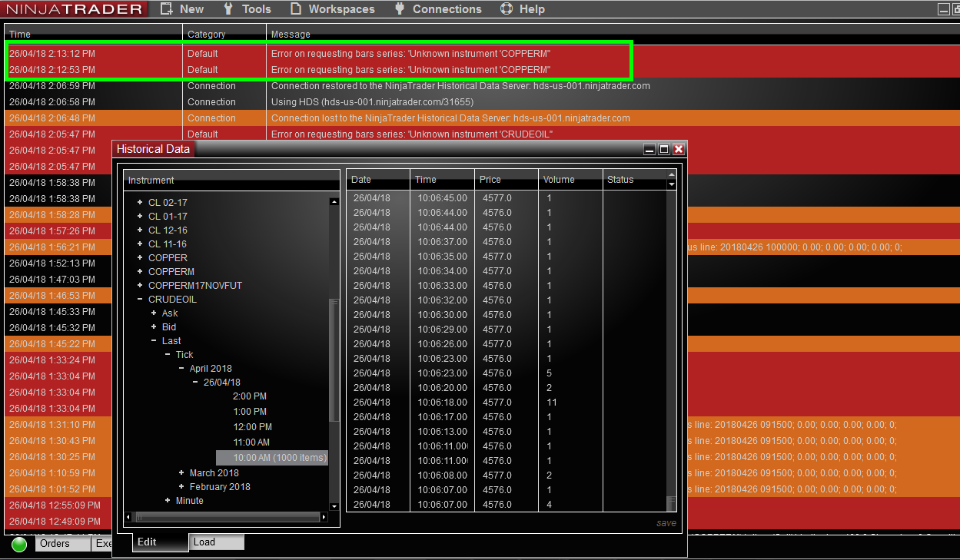This screenshot has width=960, height=560.
Task: Open the Workspaces menu
Action: tap(341, 9)
